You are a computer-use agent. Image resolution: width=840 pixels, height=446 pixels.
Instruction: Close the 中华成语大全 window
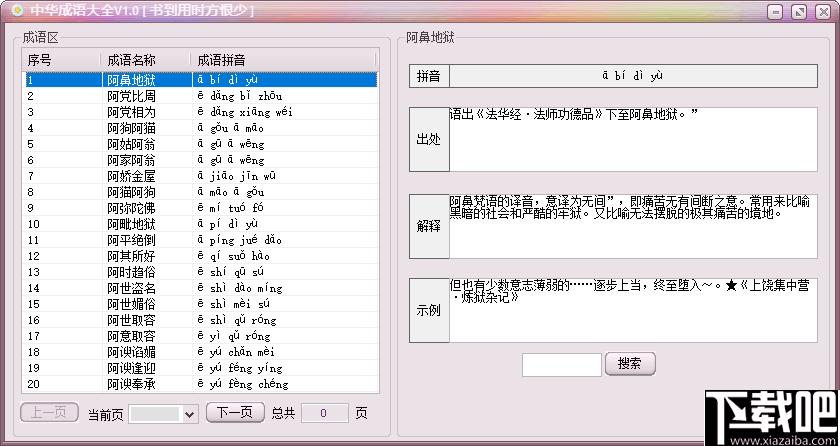click(x=823, y=12)
